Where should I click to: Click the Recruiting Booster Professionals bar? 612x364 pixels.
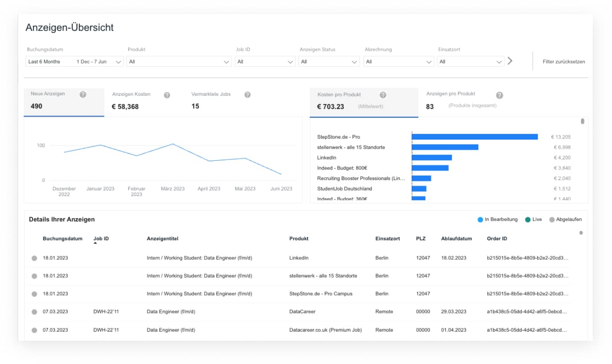(421, 178)
